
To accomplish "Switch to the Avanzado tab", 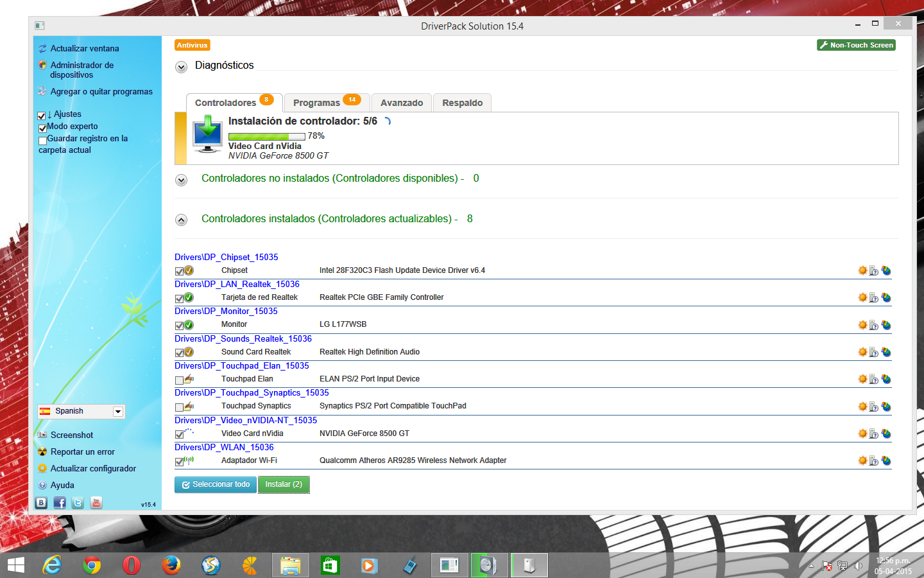I will click(402, 103).
